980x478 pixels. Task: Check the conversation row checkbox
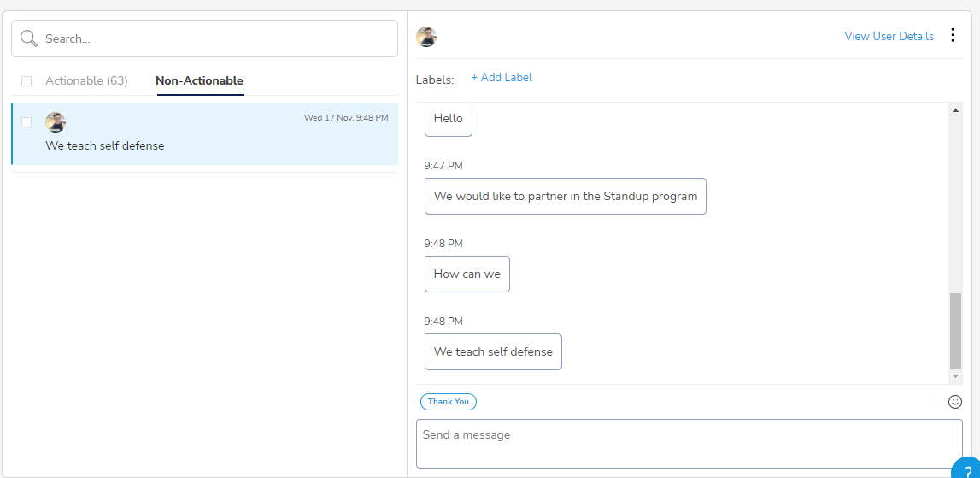pos(26,122)
